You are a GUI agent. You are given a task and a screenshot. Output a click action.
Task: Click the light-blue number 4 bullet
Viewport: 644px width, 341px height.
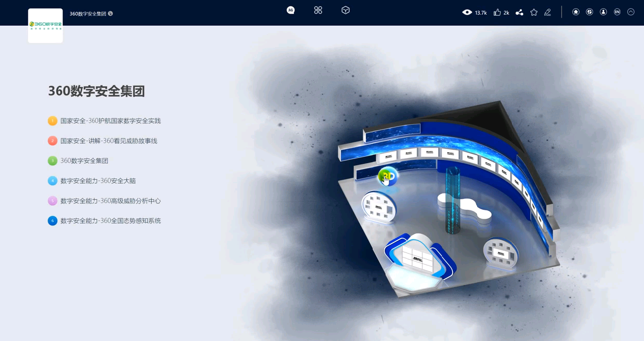click(52, 180)
